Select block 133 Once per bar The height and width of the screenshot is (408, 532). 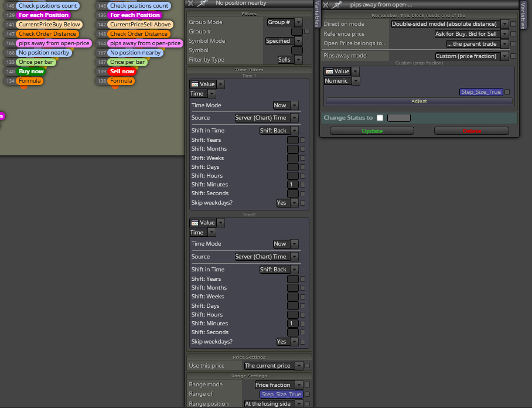click(36, 62)
